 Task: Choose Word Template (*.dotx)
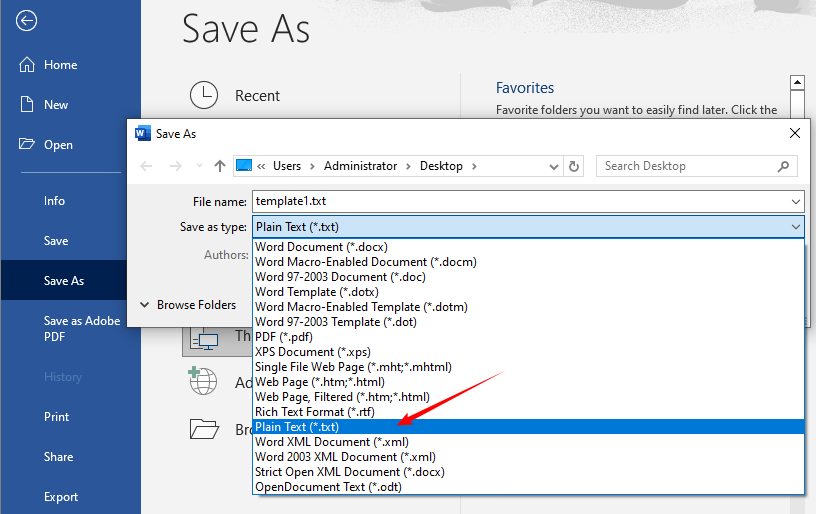(528, 292)
